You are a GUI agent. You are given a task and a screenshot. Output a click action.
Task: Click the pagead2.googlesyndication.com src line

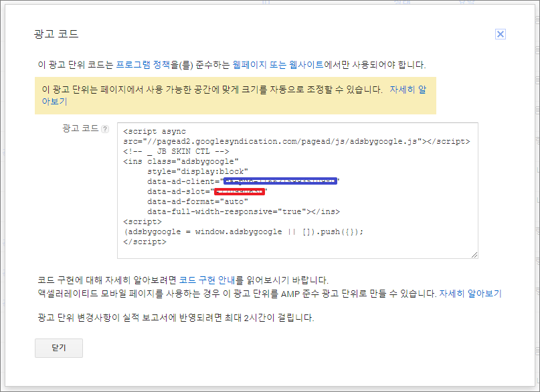(x=296, y=141)
